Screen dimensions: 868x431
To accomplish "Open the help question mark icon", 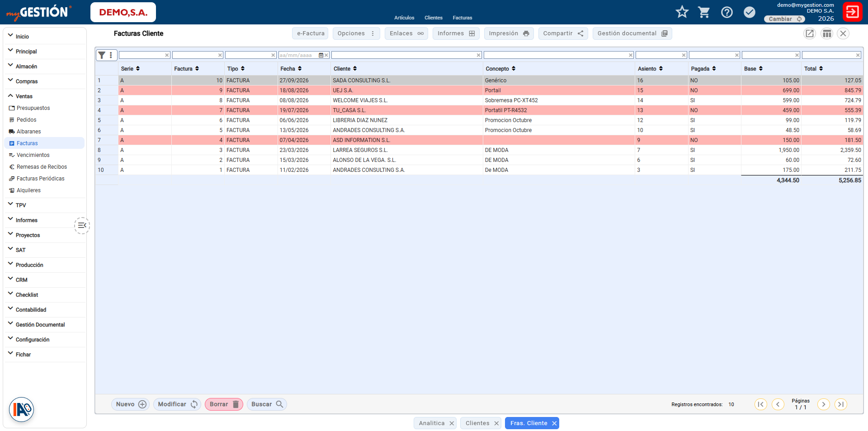I will click(726, 12).
